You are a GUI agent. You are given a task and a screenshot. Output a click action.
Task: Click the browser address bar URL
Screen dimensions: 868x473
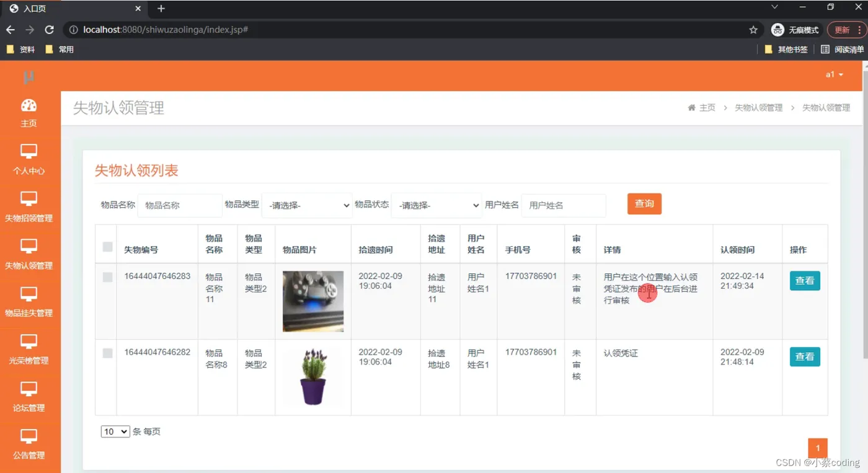[x=166, y=30]
